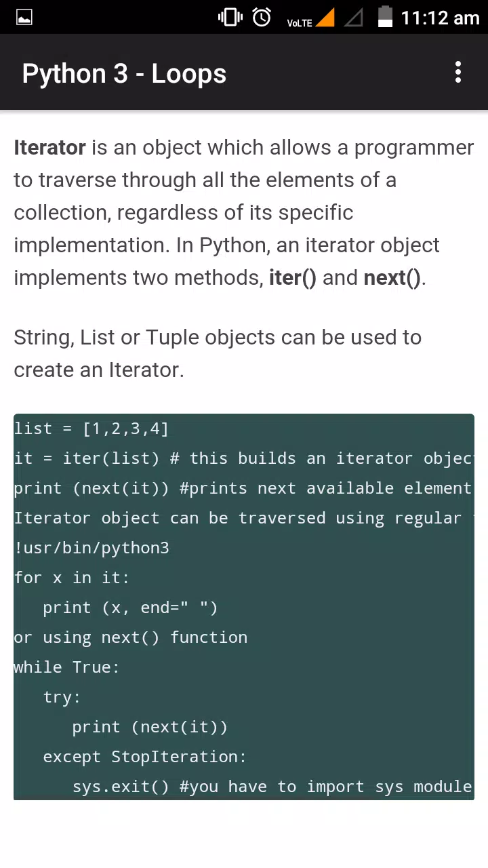Screen dimensions: 488x868
Task: Tap the bold 'iter()' method name
Action: point(293,277)
